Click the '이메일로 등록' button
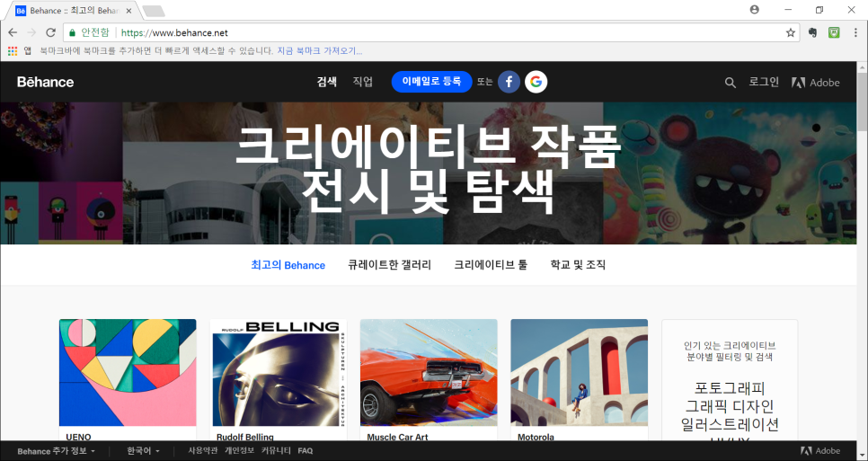Viewport: 868px width, 461px height. click(x=432, y=82)
